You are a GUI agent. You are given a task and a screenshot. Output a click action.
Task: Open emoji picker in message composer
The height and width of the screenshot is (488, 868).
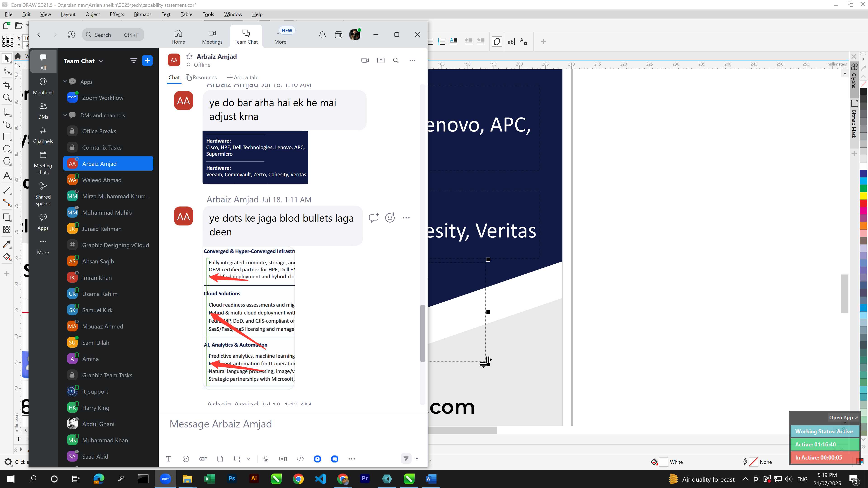click(186, 459)
